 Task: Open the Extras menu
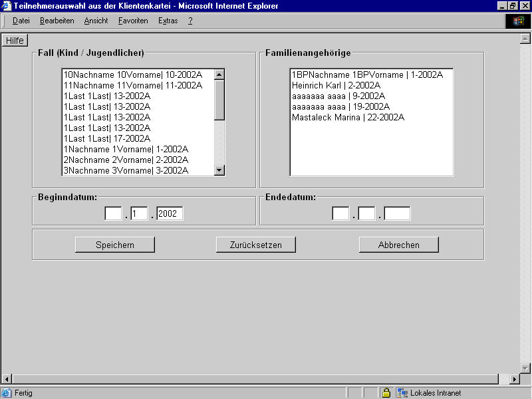168,21
